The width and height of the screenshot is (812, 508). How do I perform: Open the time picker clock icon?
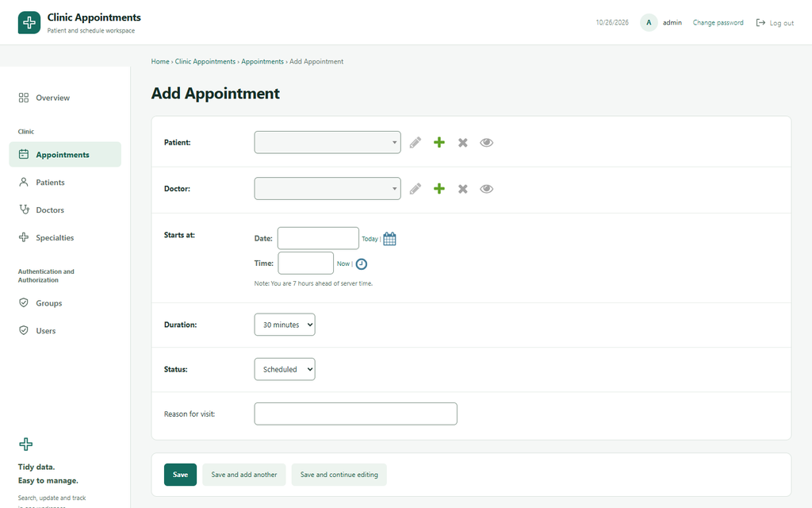[362, 264]
